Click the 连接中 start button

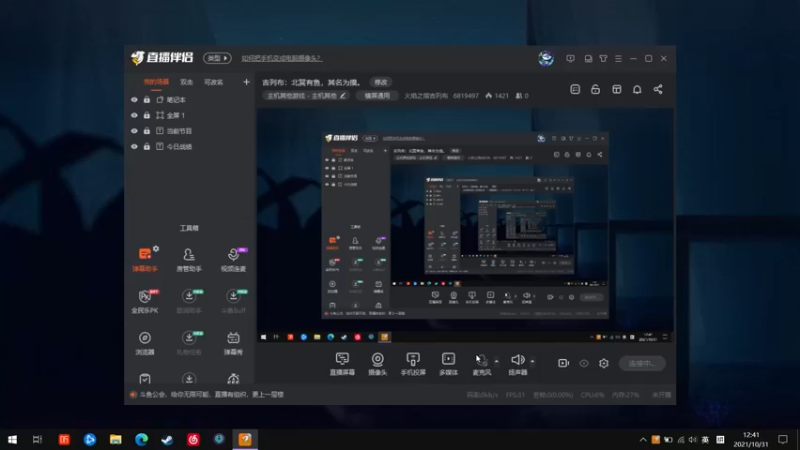[642, 363]
